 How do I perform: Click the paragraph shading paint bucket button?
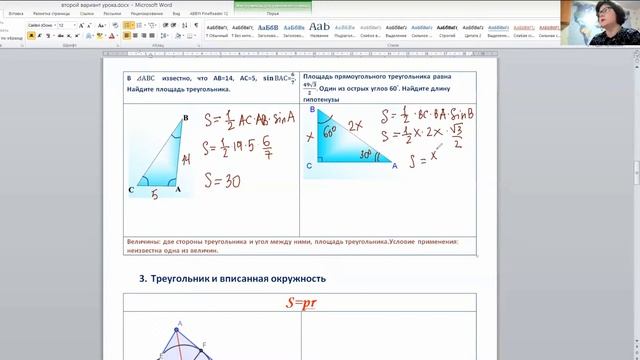pos(178,36)
